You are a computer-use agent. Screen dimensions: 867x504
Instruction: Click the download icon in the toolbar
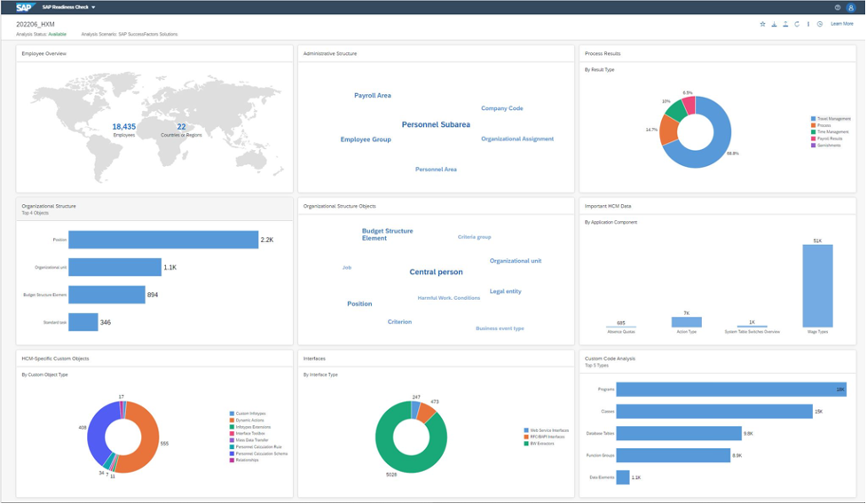coord(774,24)
